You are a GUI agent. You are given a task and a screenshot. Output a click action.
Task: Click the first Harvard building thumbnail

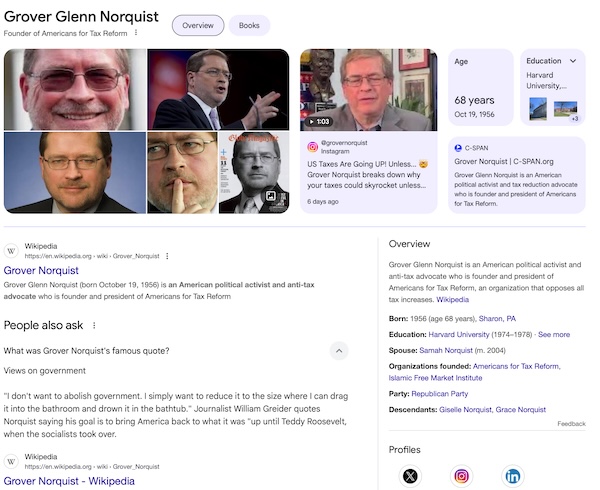[x=538, y=109]
